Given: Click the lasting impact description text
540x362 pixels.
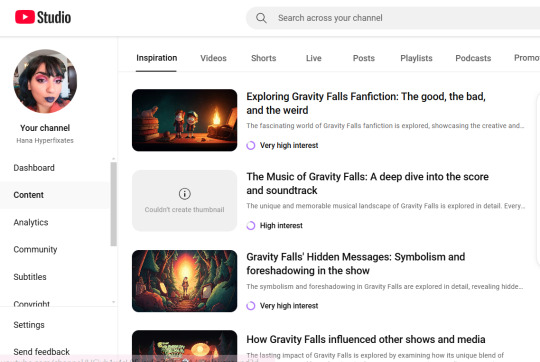Looking at the screenshot, I should (x=375, y=355).
